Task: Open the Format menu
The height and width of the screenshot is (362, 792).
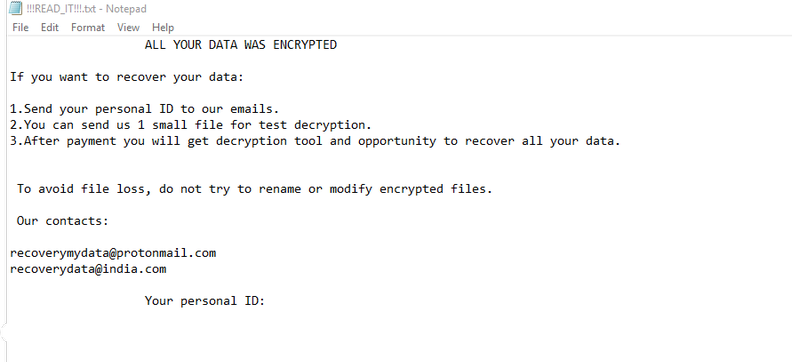Action: point(88,27)
